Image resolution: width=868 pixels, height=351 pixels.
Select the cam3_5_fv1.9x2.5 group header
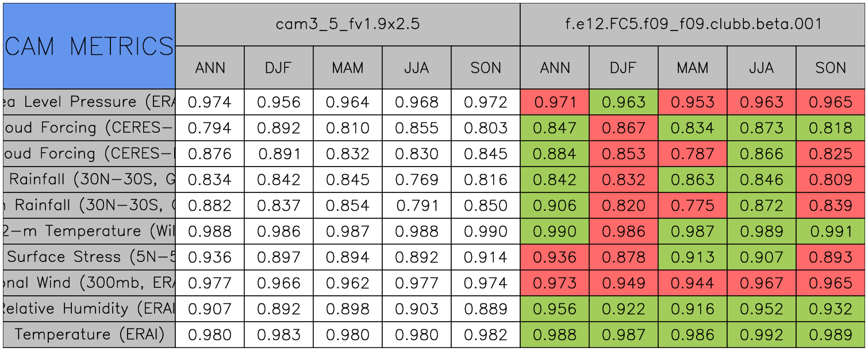coord(347,24)
